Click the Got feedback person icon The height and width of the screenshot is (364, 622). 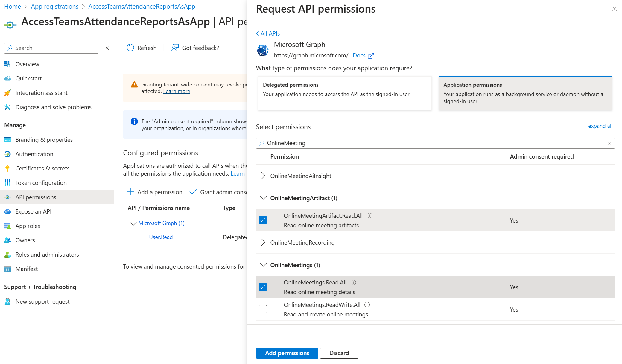click(175, 48)
